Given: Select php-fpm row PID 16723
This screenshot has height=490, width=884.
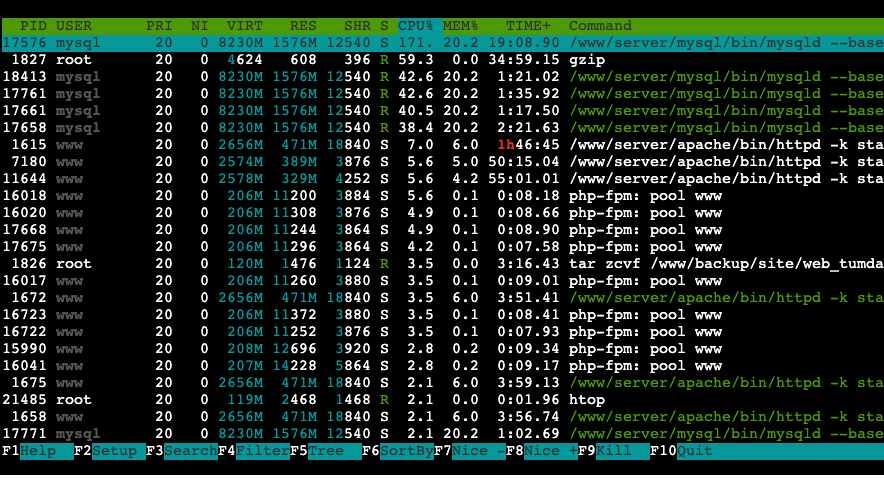Looking at the screenshot, I should click(x=443, y=315).
